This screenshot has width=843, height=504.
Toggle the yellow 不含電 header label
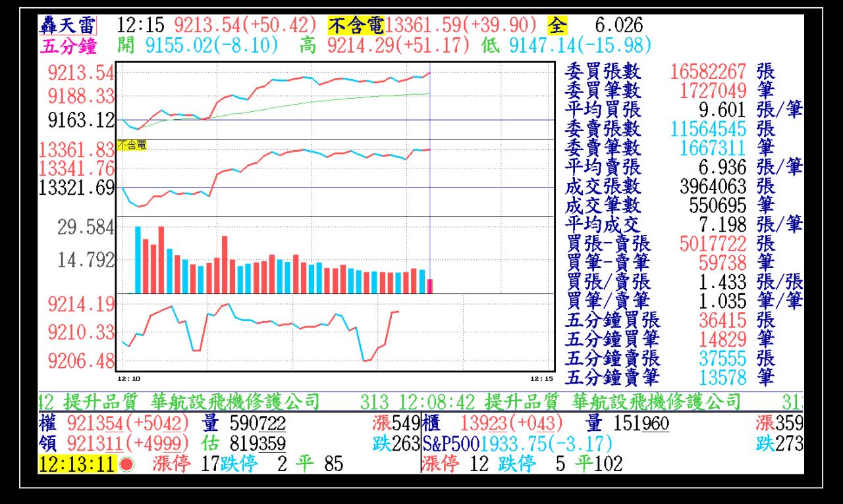tap(356, 26)
